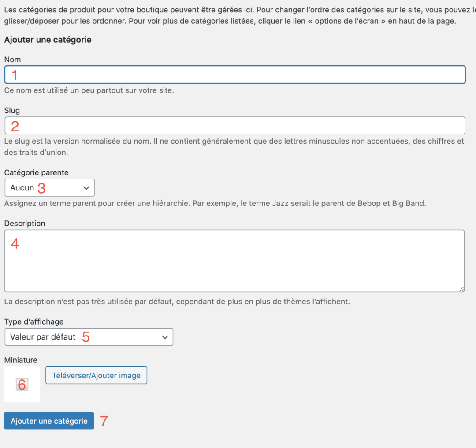Open the Catégorie parente dropdown showing Aucun
Viewport: 476px width, 448px height.
pos(49,188)
